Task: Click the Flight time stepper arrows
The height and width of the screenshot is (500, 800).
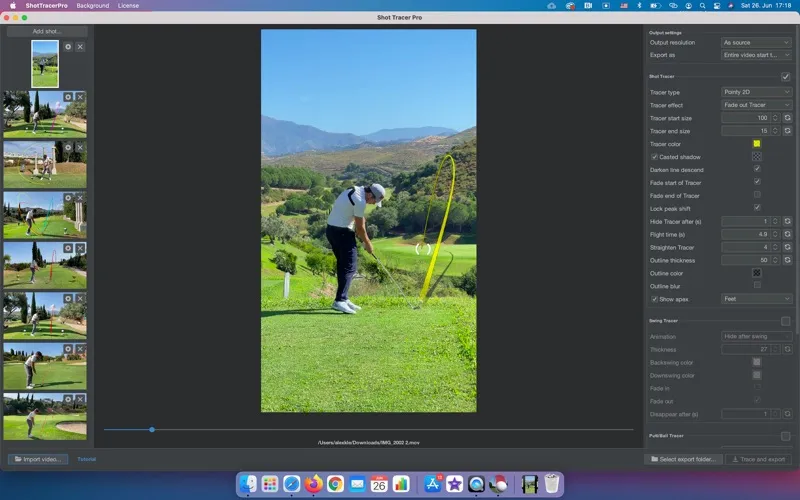Action: tap(775, 234)
